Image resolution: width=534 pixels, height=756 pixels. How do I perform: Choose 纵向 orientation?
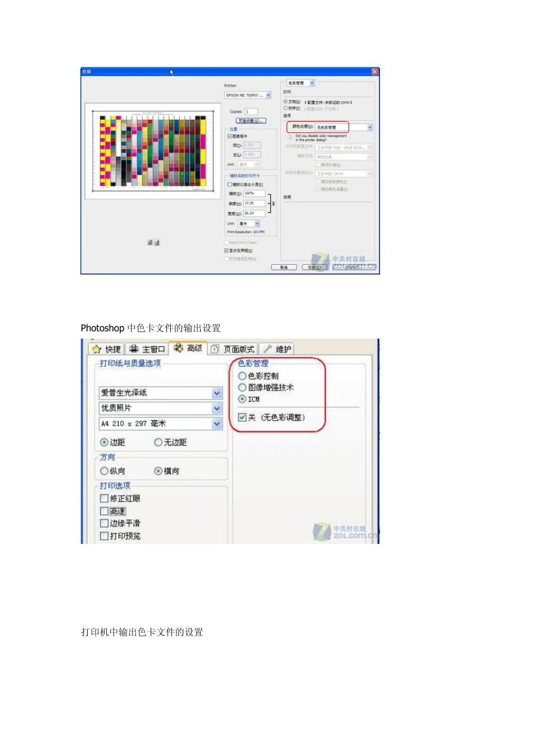[x=104, y=471]
